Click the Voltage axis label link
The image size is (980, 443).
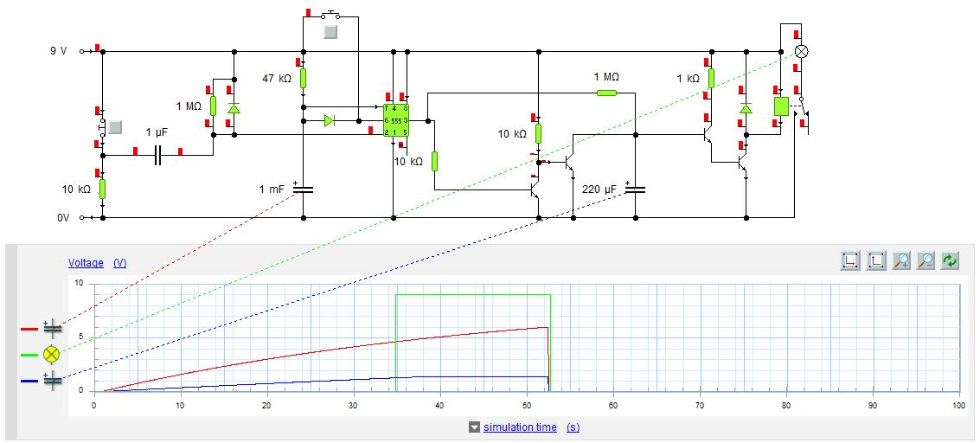tap(86, 263)
